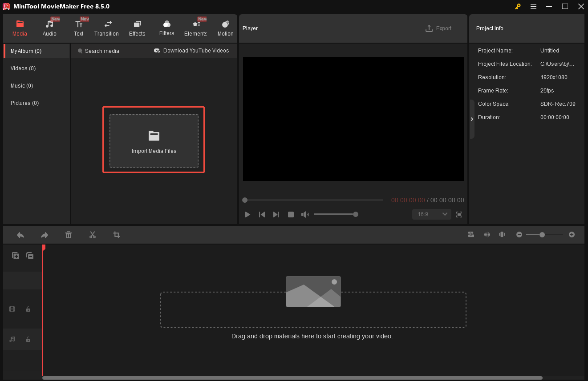Lock the video track
This screenshot has height=381, width=588.
pyautogui.click(x=28, y=309)
